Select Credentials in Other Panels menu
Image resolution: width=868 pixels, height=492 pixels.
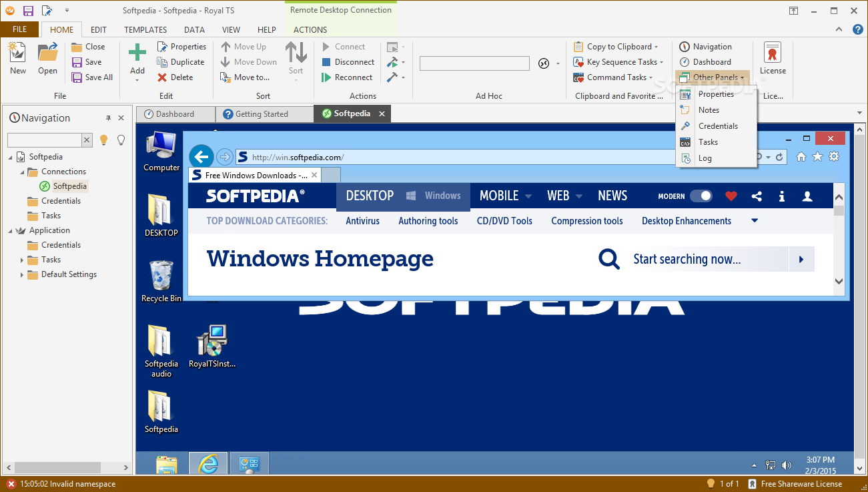716,126
